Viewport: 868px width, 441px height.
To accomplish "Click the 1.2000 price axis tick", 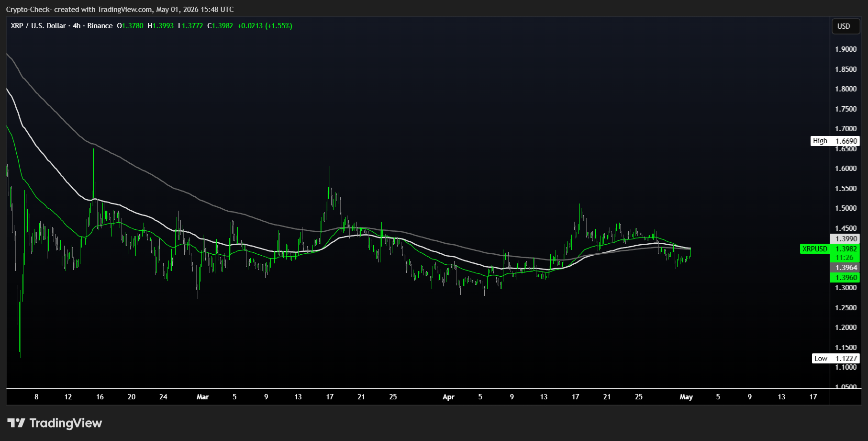I will (x=846, y=328).
